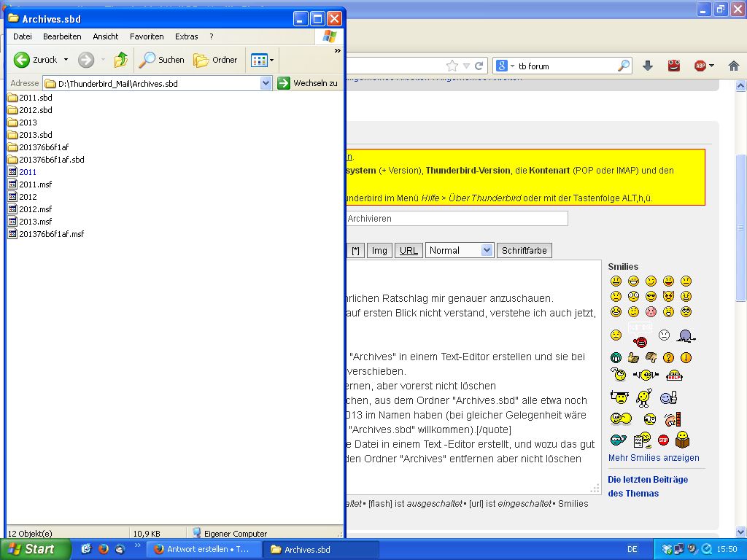Click the Archives.sbd taskbar button

[321, 549]
